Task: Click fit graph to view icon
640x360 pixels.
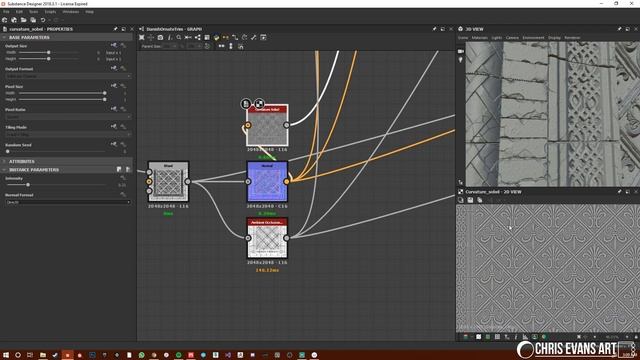Action: pyautogui.click(x=142, y=37)
